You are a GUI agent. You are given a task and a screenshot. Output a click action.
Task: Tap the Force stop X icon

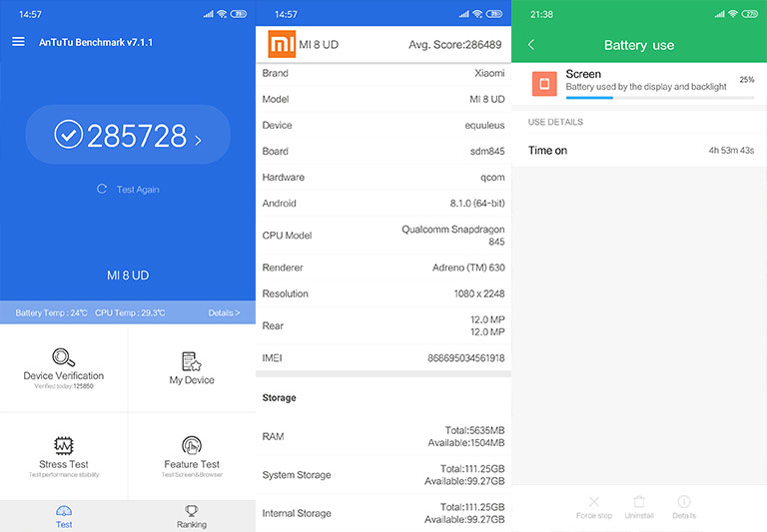594,502
